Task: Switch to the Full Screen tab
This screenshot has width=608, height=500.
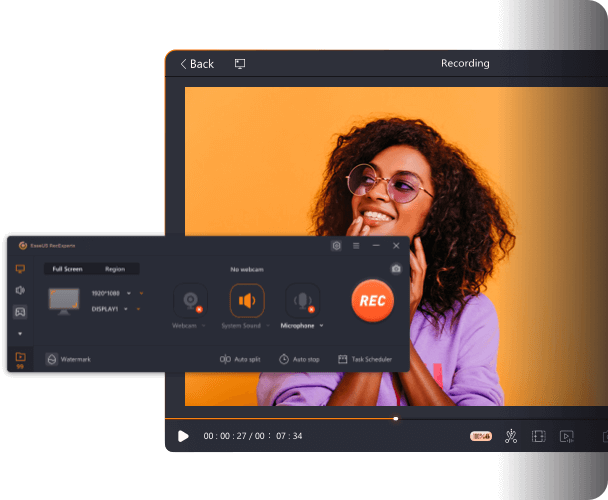Action: [67, 269]
